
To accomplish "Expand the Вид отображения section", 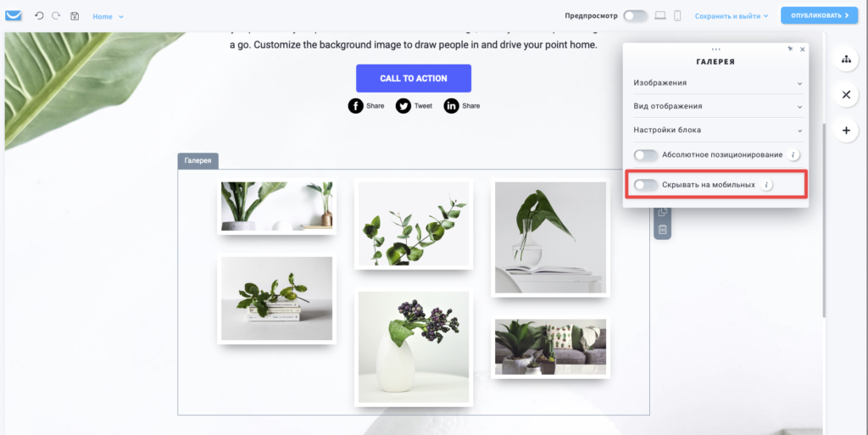I will 718,106.
